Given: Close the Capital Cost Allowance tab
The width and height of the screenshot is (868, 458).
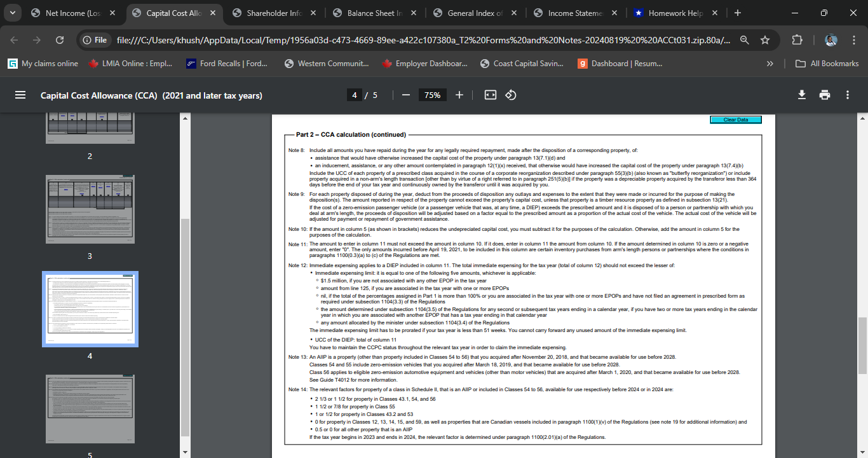Looking at the screenshot, I should pos(213,13).
